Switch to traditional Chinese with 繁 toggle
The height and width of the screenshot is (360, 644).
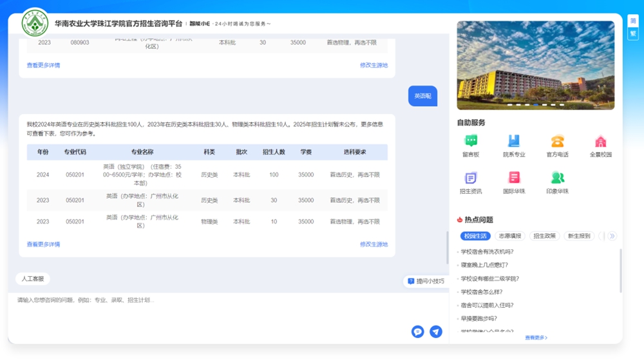click(633, 33)
